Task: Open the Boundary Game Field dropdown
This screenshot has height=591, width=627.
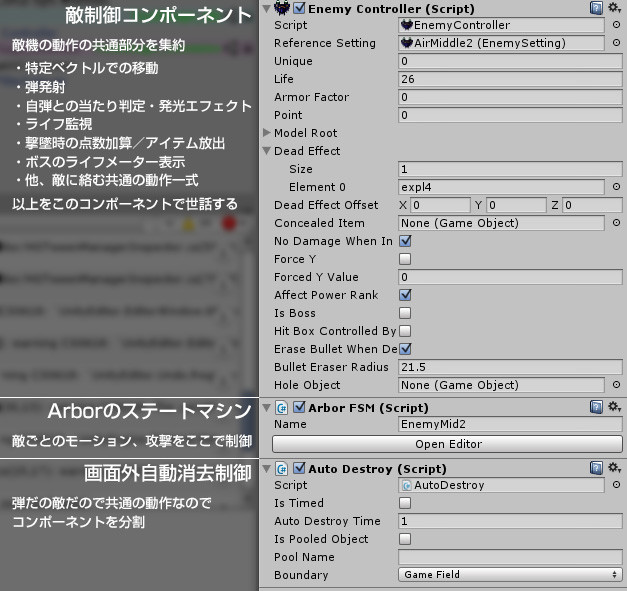Action: (x=510, y=575)
